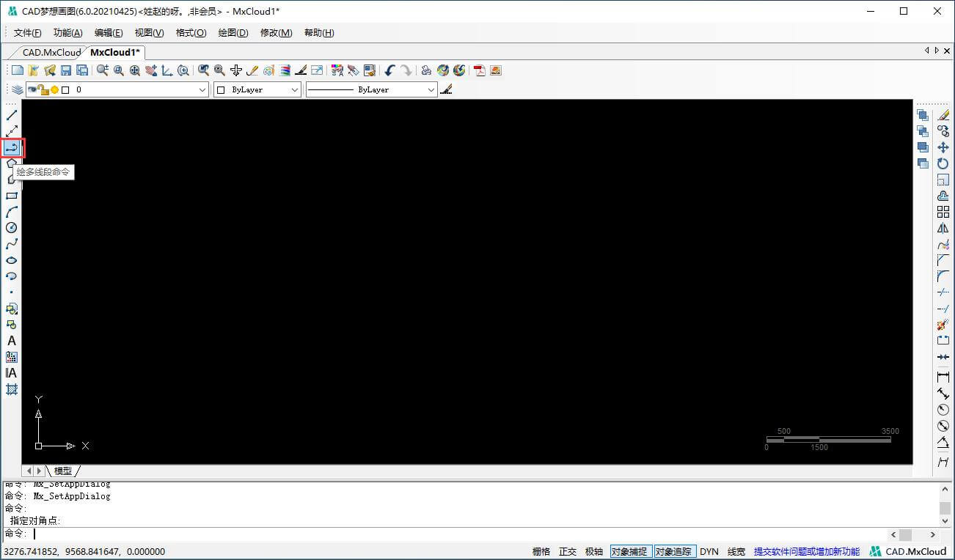Select the Hatch pattern tool
This screenshot has height=560, width=955.
click(12, 389)
